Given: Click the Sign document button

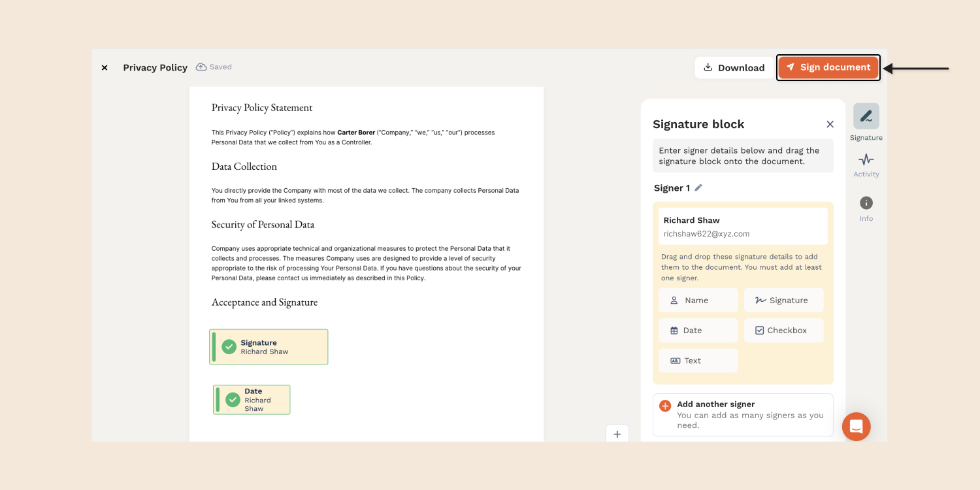Looking at the screenshot, I should pos(828,67).
